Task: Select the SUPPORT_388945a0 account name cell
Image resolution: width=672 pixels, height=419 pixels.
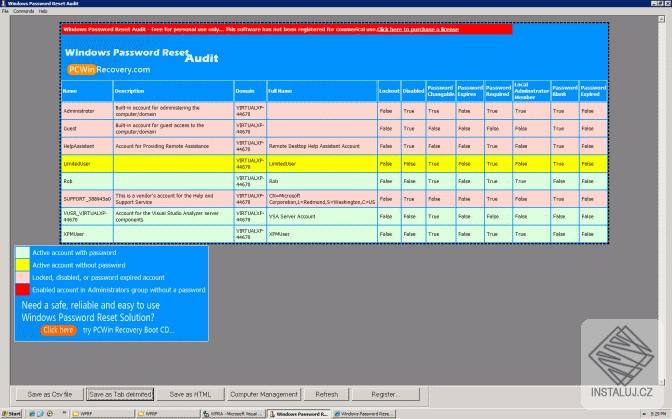Action: (x=87, y=199)
